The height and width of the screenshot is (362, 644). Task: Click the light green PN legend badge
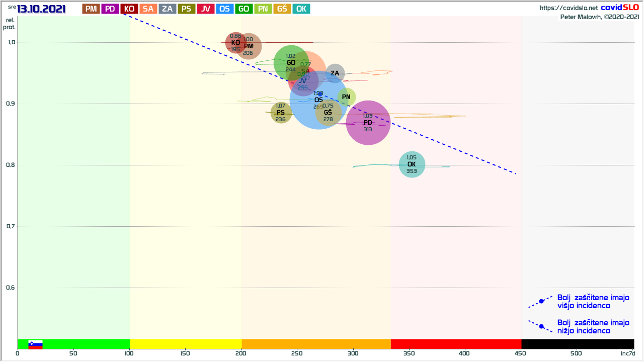pyautogui.click(x=263, y=9)
